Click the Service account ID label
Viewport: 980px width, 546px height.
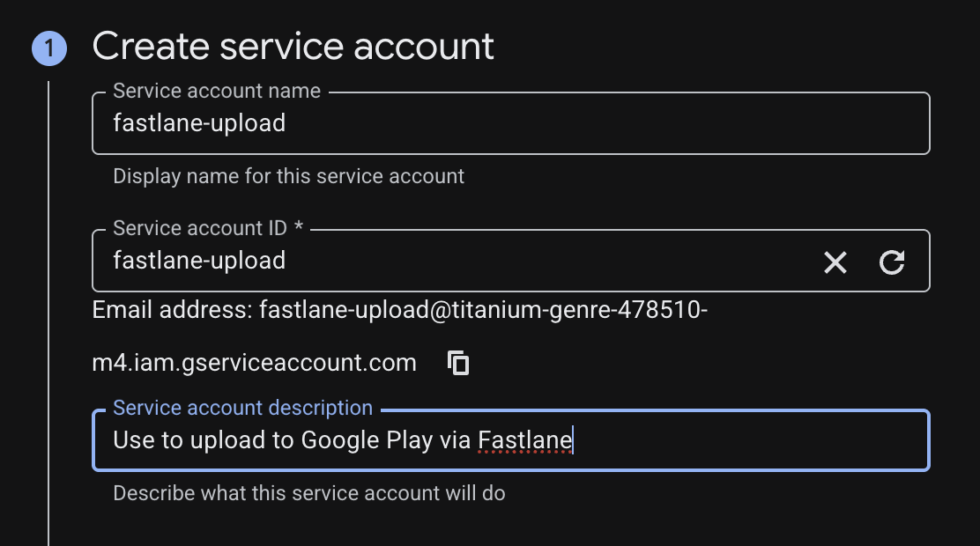(x=208, y=228)
